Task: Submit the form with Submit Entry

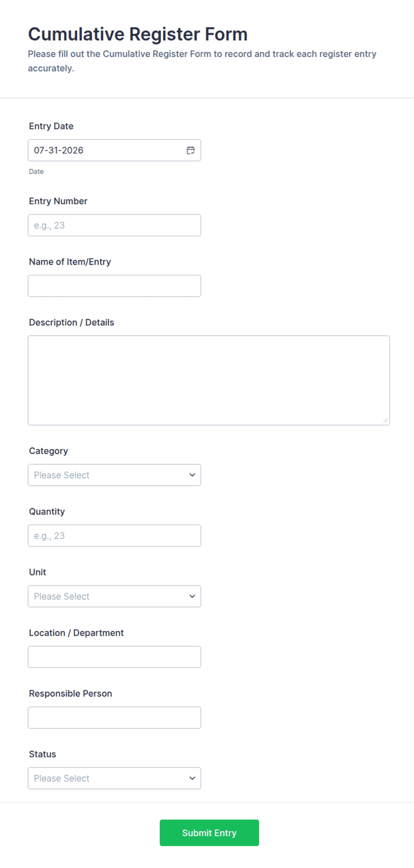Action: pyautogui.click(x=209, y=833)
